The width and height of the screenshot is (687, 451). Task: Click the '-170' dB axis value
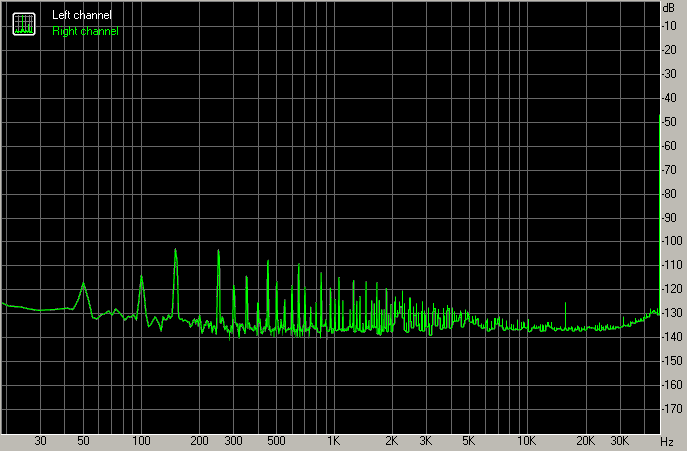[x=672, y=409]
